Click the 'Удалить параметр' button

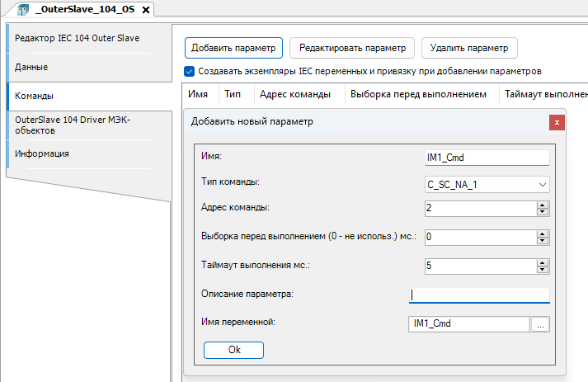pos(468,48)
